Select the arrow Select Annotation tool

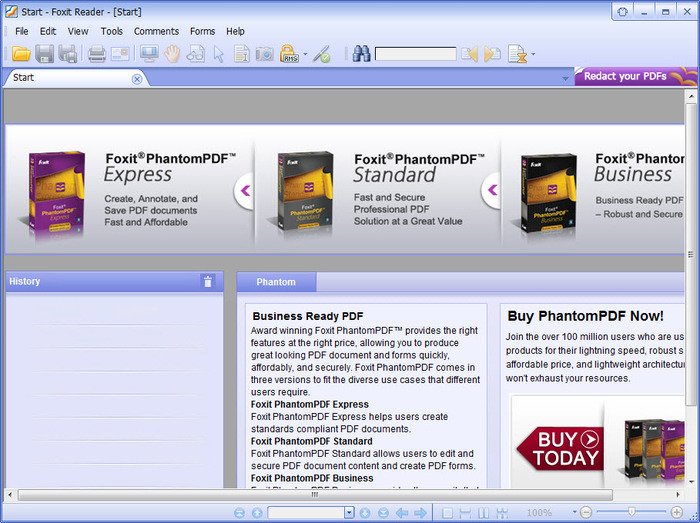(x=219, y=54)
